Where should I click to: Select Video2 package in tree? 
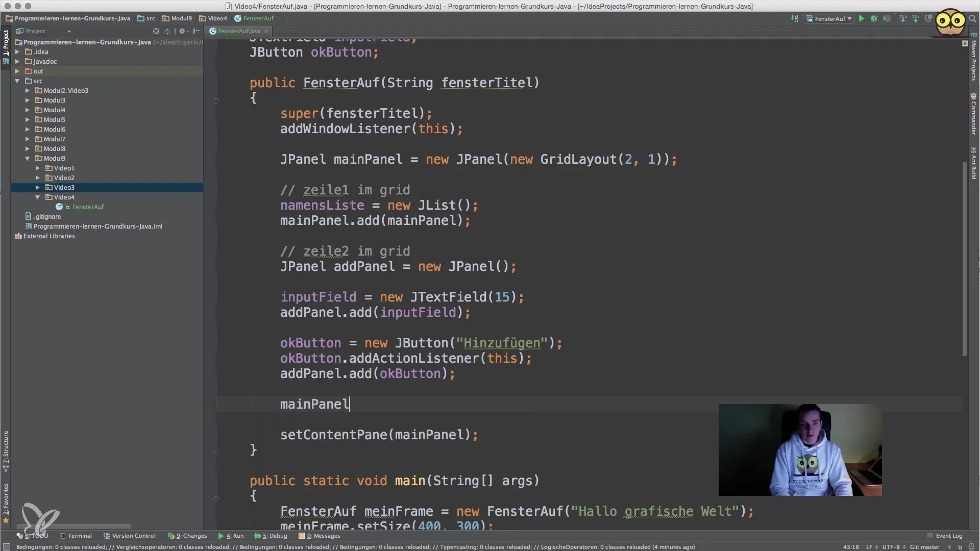point(64,178)
